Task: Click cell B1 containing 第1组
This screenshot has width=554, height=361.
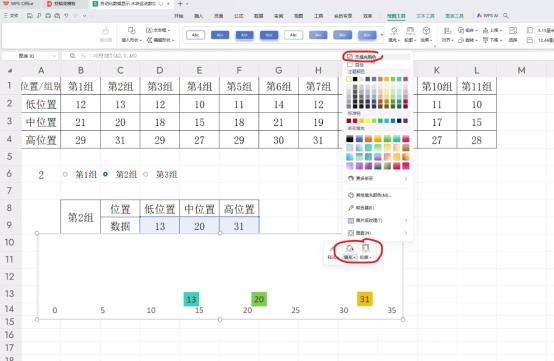Action: click(x=81, y=86)
